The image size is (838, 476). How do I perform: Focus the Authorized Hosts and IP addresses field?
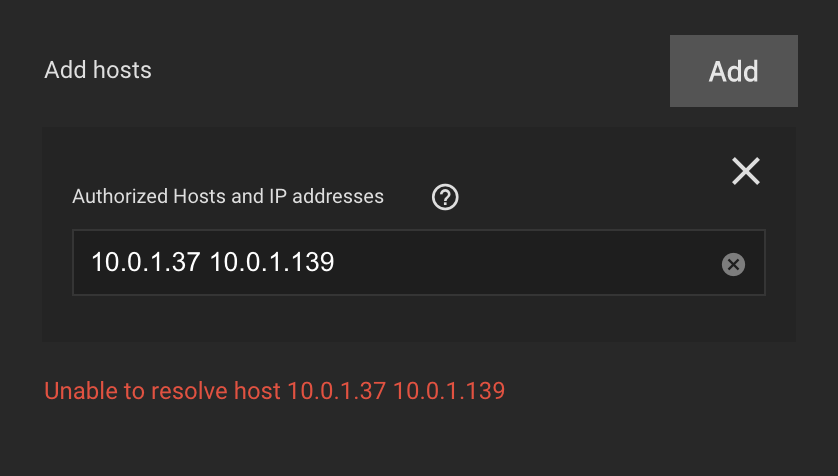419,262
